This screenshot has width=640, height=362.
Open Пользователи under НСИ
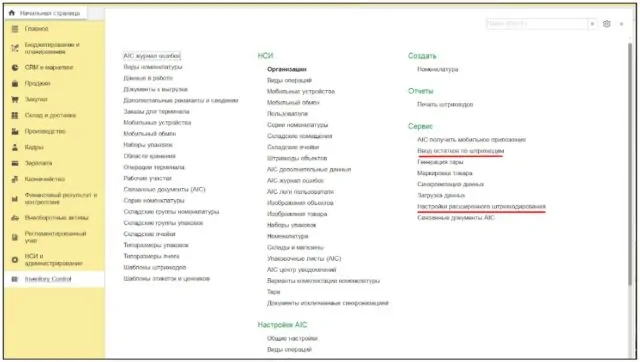click(287, 113)
